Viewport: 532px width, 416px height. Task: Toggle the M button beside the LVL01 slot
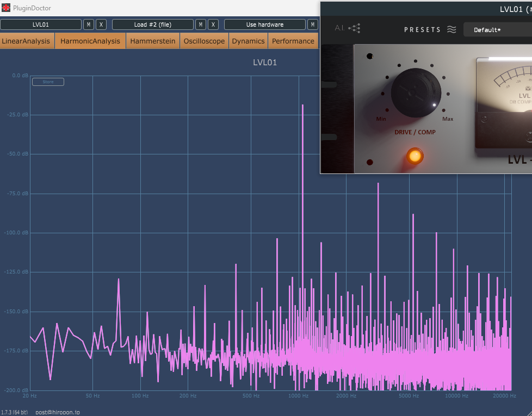click(x=89, y=24)
